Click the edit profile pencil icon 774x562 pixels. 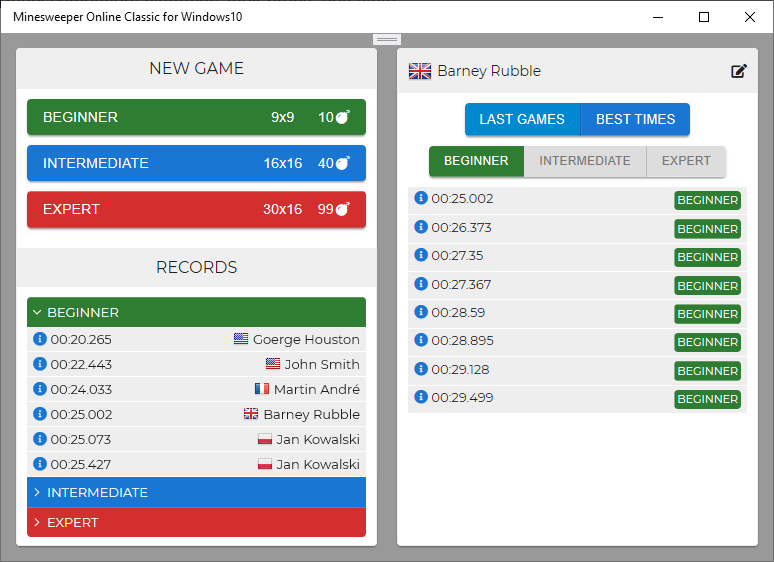pyautogui.click(x=738, y=71)
